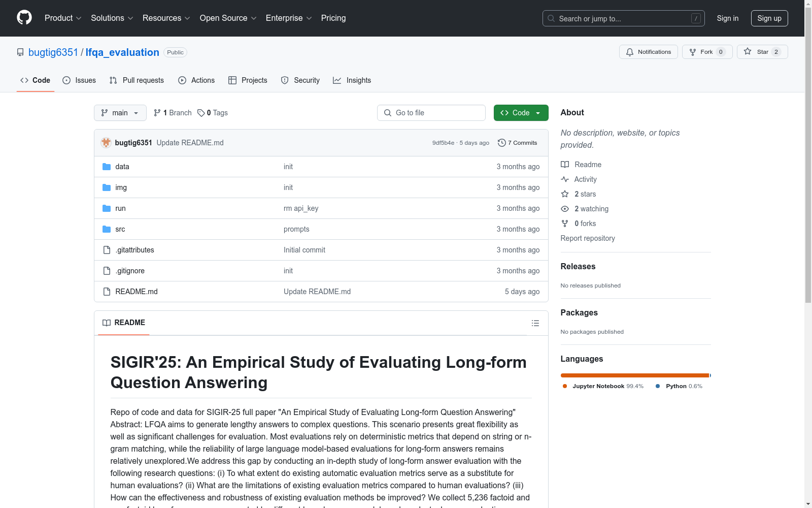Click the Sign up button
This screenshot has height=508, width=812.
pos(769,18)
